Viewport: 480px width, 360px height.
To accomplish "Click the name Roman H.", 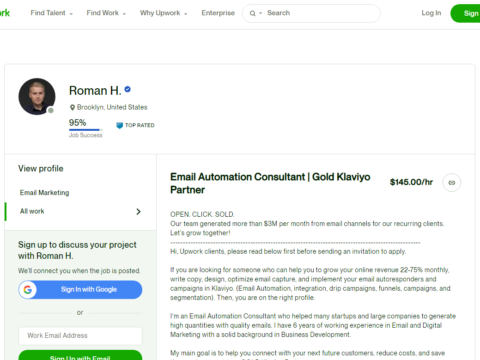I will click(95, 90).
